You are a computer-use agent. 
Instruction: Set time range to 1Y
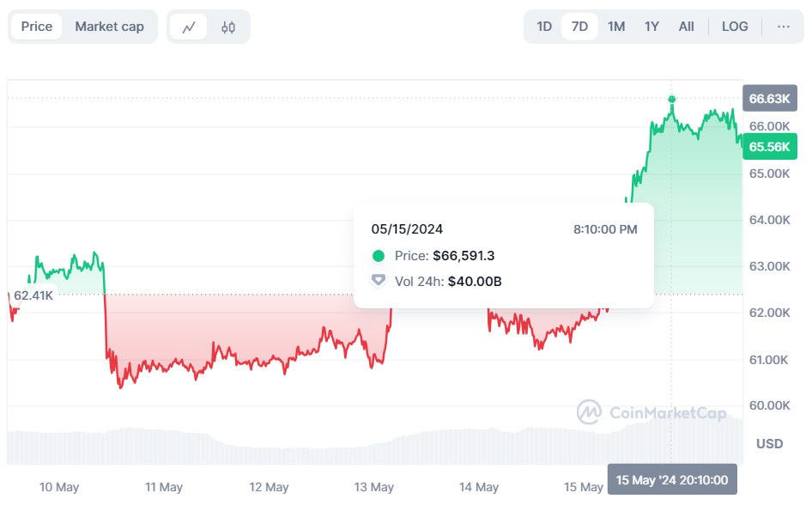tap(651, 27)
